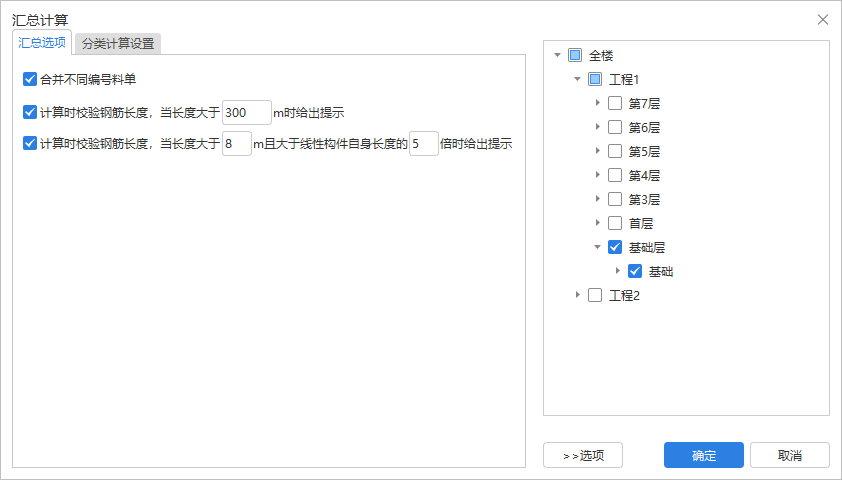
Task: Select the 第5层 tree label
Action: pyautogui.click(x=644, y=151)
